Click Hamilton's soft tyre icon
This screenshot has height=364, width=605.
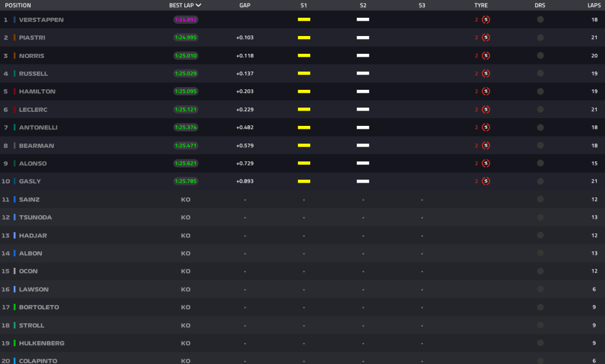[486, 92]
